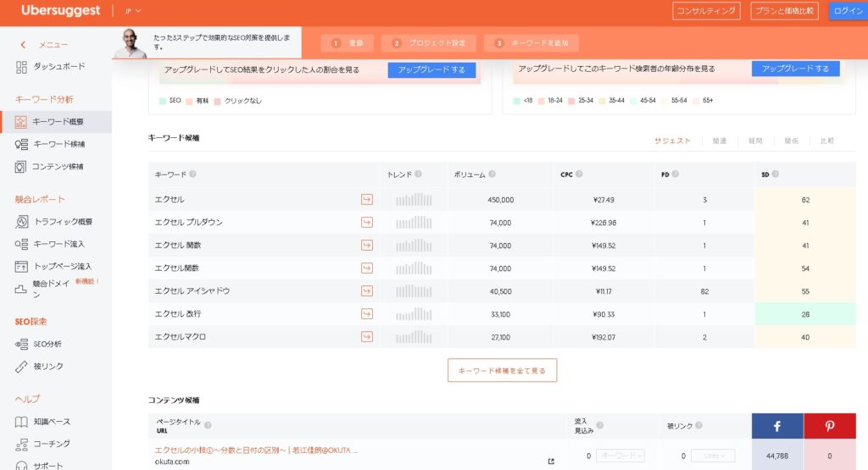Click the ログイン button
This screenshot has width=868, height=470.
pos(848,11)
